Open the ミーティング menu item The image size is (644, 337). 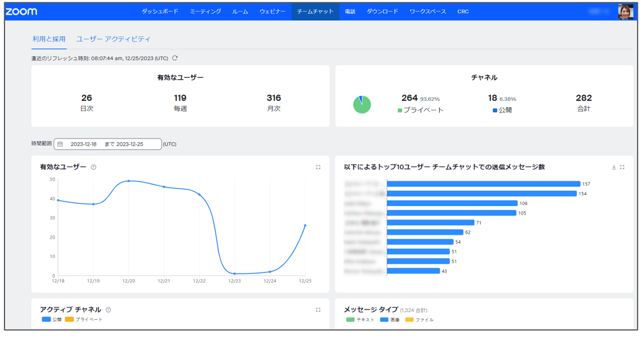click(x=206, y=11)
